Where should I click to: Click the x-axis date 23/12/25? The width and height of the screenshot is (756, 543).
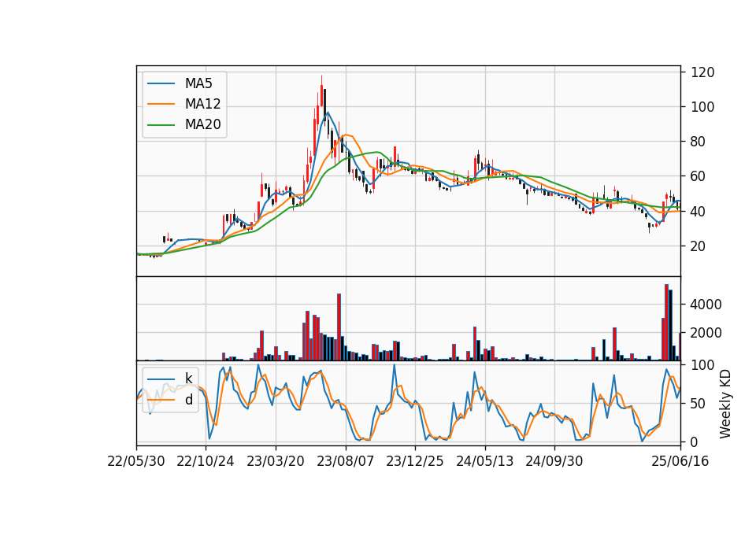click(415, 461)
